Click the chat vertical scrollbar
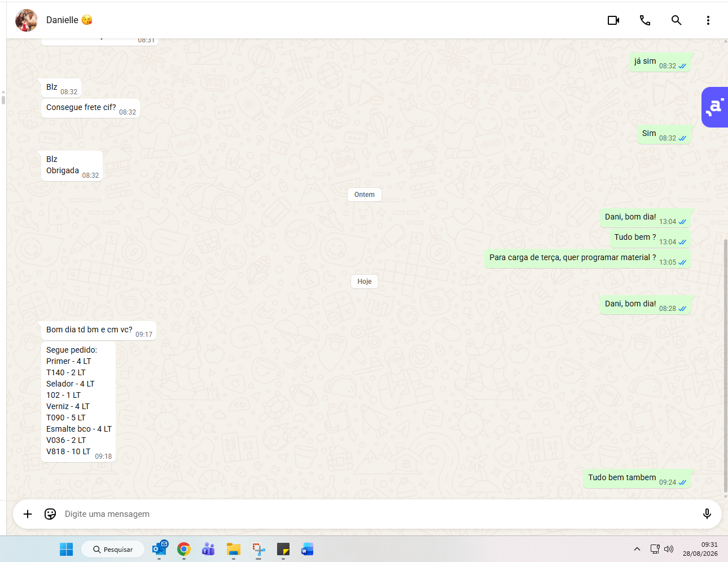Screen dimensions: 728x562 pos(725,366)
